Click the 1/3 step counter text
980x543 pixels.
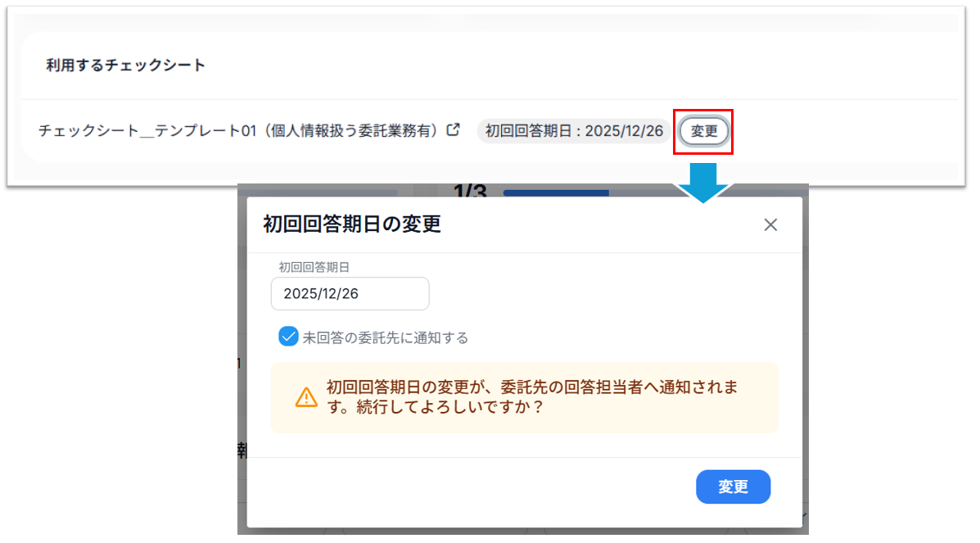pos(470,192)
